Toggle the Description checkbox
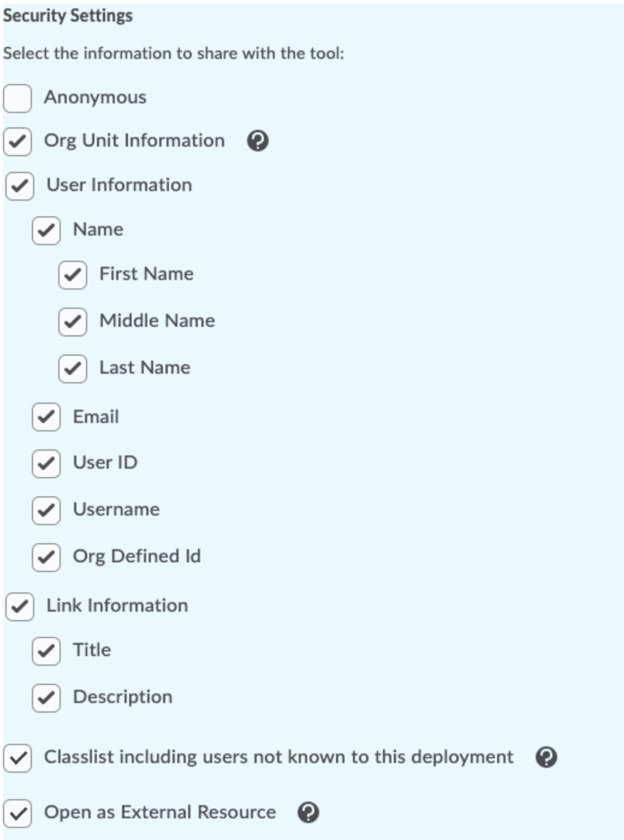624x840 pixels. 46,698
